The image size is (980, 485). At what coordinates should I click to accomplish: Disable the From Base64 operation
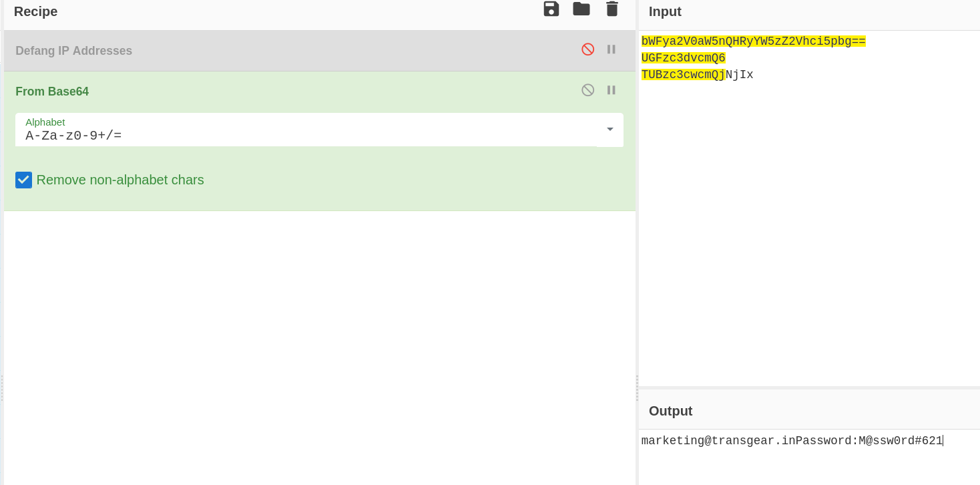click(587, 90)
